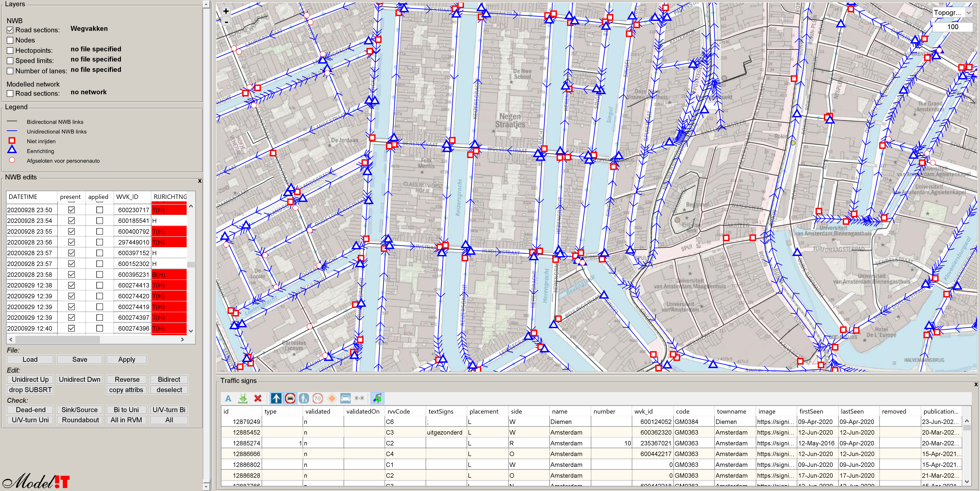Viewport: 980px width, 491px height.
Task: Toggle the one-way arrow sign filter
Action: [x=276, y=398]
